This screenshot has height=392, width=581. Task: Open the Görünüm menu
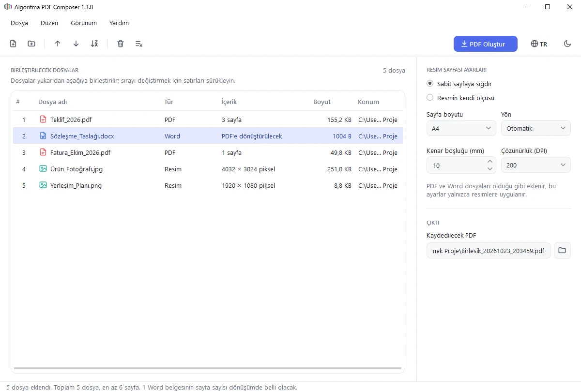point(84,23)
